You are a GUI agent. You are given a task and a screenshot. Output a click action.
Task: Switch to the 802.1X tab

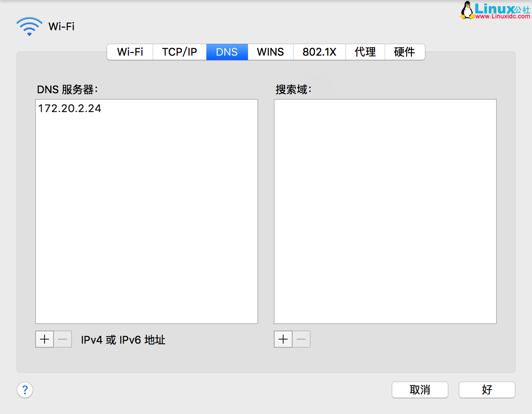pyautogui.click(x=319, y=52)
